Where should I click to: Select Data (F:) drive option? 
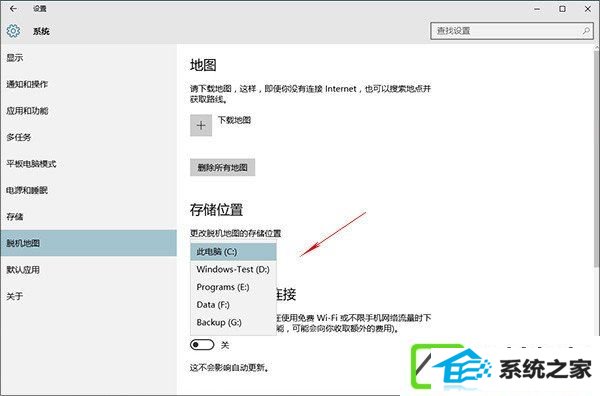click(x=233, y=305)
